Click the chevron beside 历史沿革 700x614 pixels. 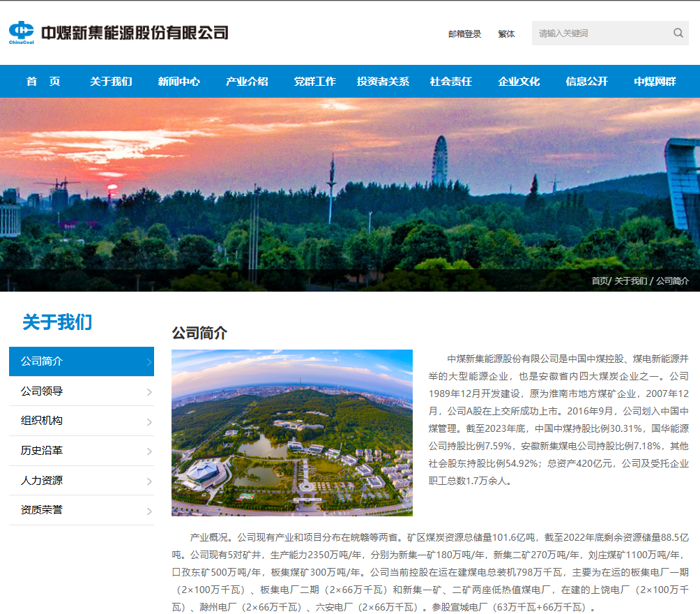(x=149, y=451)
